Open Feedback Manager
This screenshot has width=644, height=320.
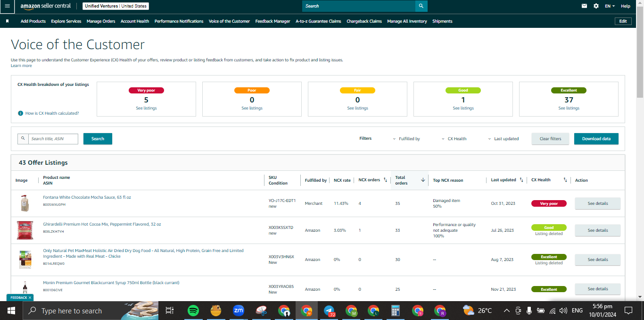coord(273,21)
